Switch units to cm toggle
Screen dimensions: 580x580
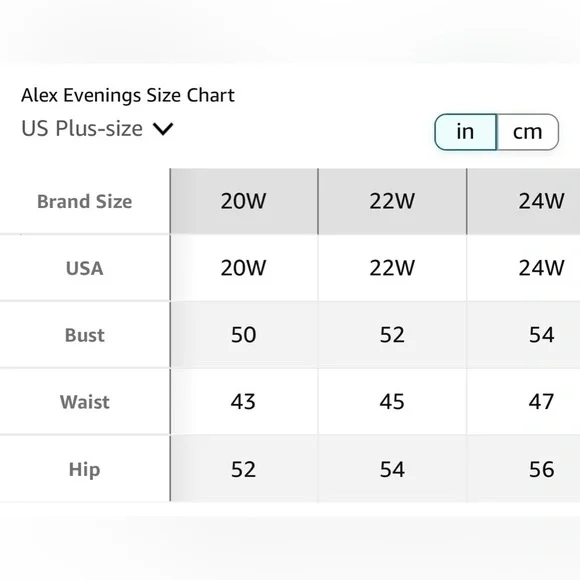pos(527,132)
